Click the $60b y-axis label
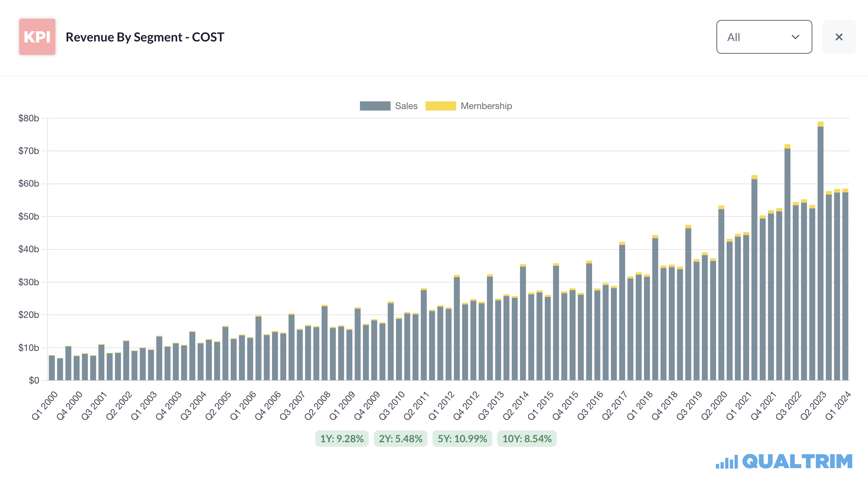This screenshot has width=868, height=486. [29, 183]
